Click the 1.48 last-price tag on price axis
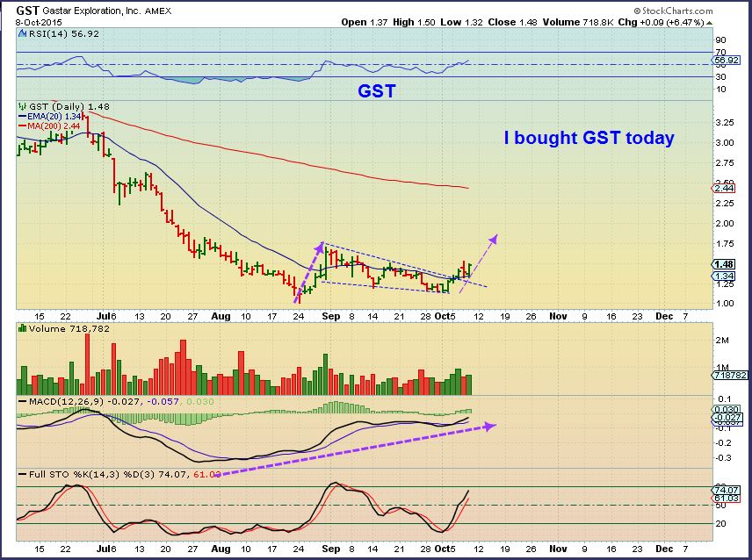Screen dimensions: 752x560 click(724, 264)
